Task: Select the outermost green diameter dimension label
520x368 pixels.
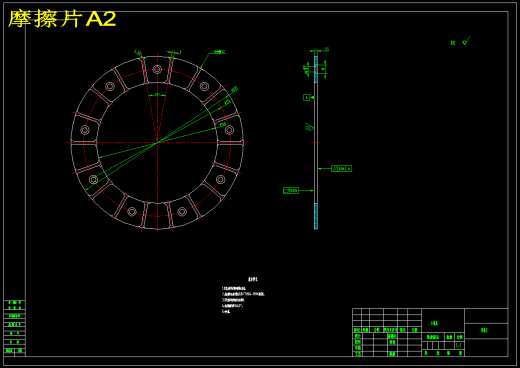Action: (x=235, y=89)
